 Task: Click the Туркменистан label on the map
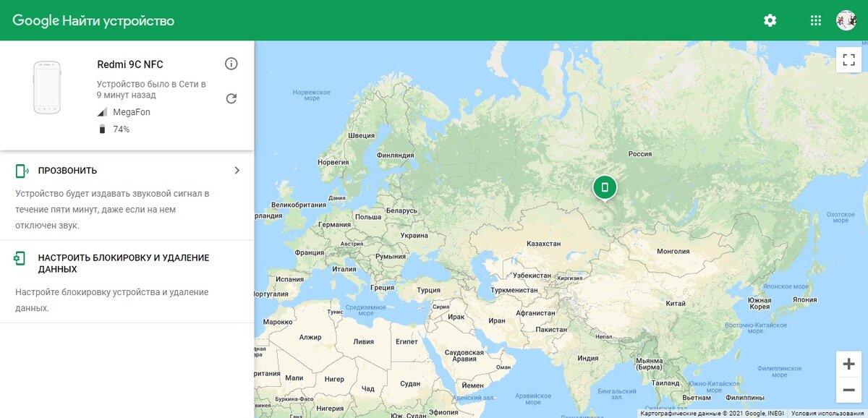click(x=514, y=289)
